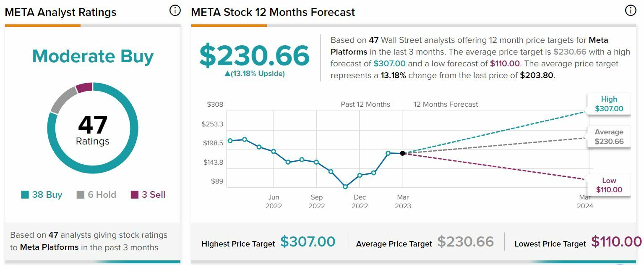
Task: Select the META Analyst Ratings title
Action: coord(60,12)
